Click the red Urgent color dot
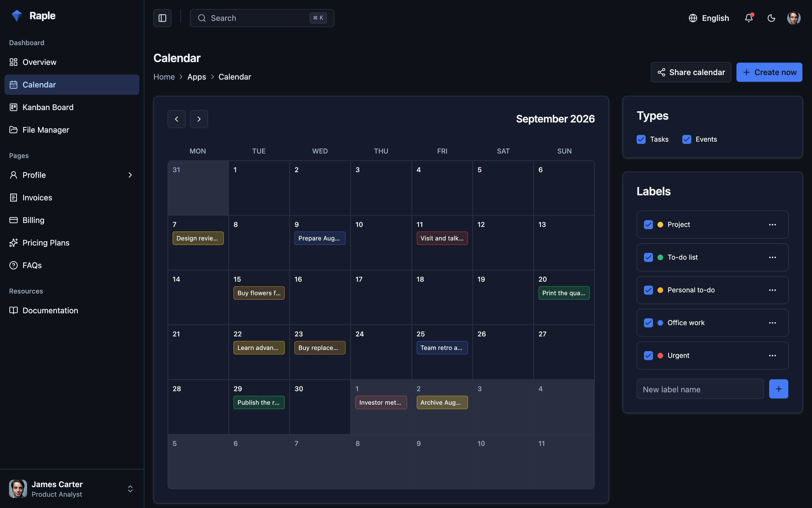The width and height of the screenshot is (812, 508). coord(660,356)
